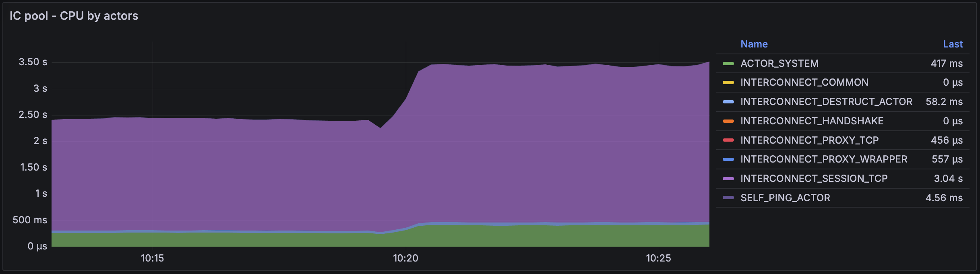
Task: Open the 'IC pool - CPU by actors' panel menu
Action: [74, 16]
